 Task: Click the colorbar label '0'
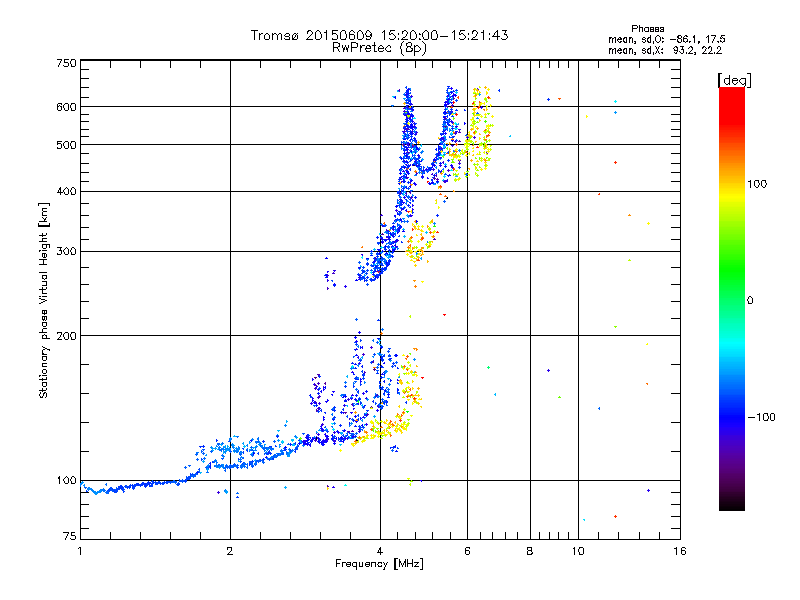(x=750, y=301)
